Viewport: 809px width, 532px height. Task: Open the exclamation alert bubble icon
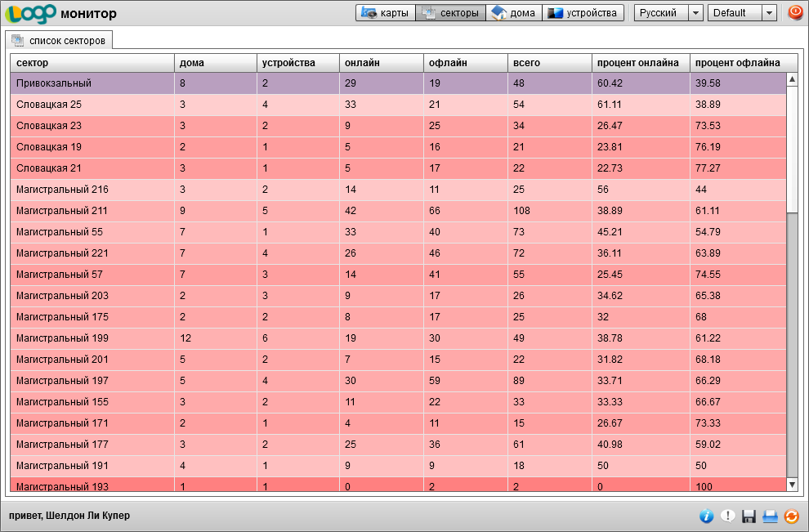[728, 516]
